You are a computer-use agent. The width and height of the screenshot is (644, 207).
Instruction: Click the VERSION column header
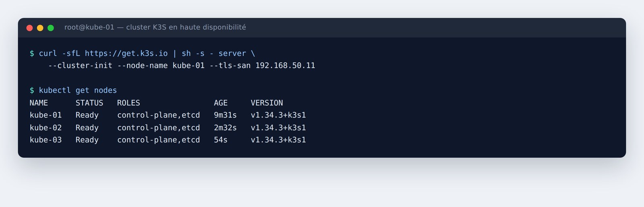pyautogui.click(x=267, y=103)
